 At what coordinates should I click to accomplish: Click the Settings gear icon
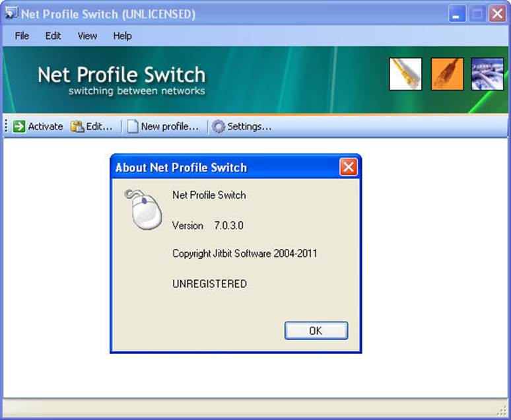(219, 127)
